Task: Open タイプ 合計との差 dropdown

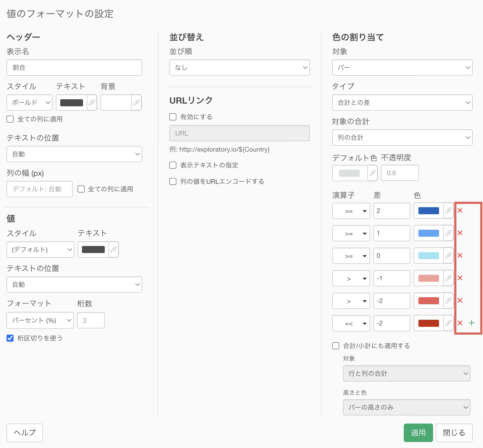Action: coord(402,103)
